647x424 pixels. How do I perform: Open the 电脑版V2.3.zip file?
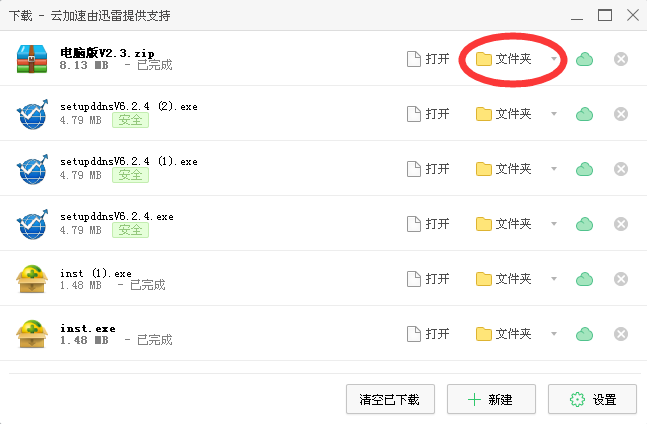coord(428,59)
